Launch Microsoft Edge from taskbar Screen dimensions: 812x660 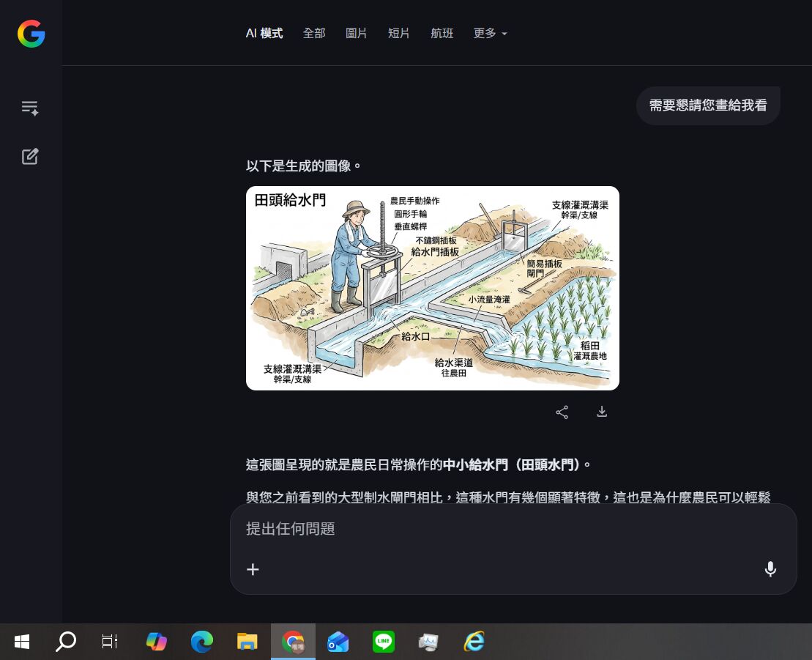[x=202, y=642]
